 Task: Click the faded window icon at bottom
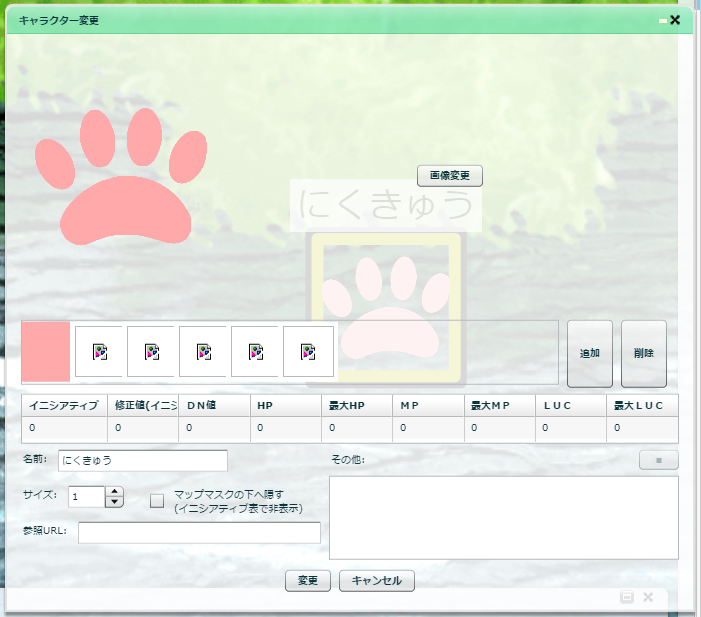(627, 597)
